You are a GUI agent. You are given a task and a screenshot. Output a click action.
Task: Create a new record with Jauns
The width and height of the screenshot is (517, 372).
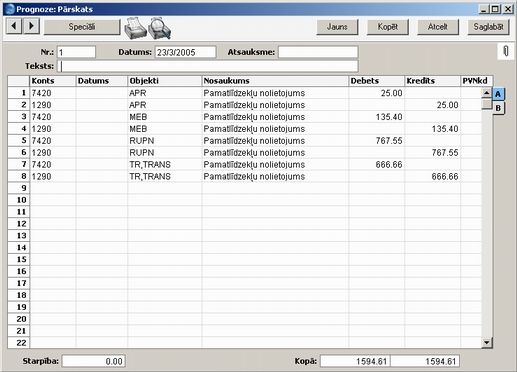(337, 27)
